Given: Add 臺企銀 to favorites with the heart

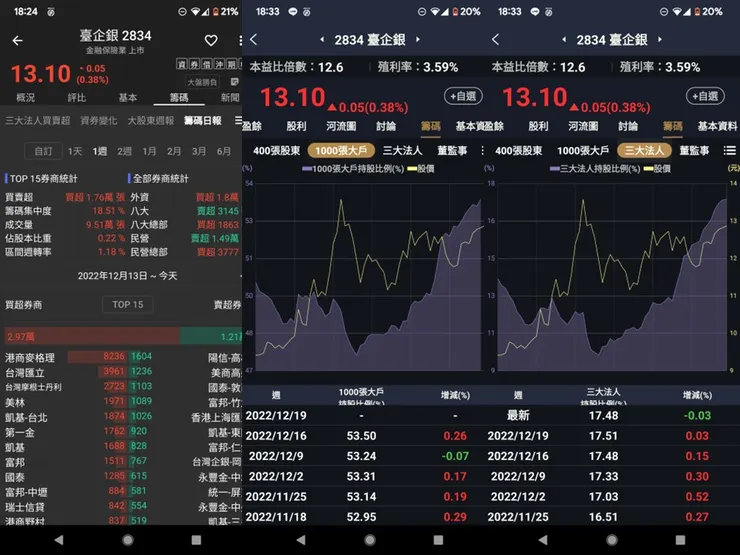Looking at the screenshot, I should (211, 41).
